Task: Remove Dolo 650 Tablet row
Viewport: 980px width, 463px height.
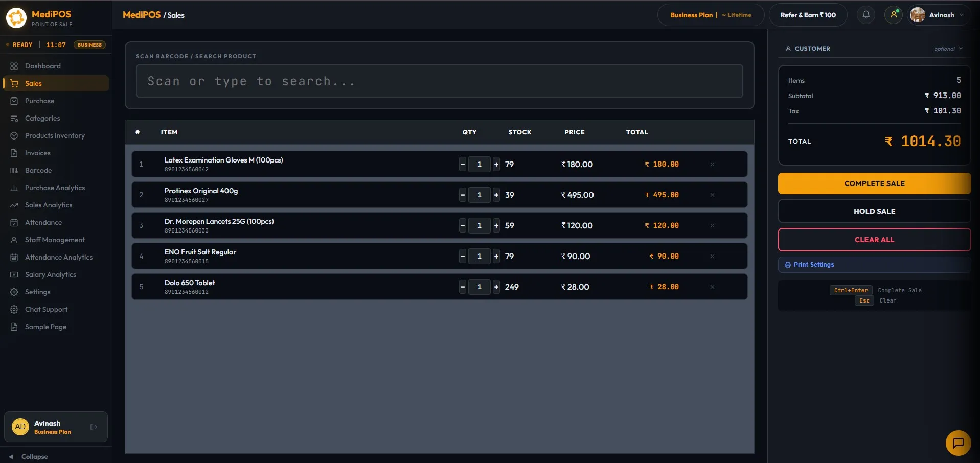Action: (x=712, y=287)
